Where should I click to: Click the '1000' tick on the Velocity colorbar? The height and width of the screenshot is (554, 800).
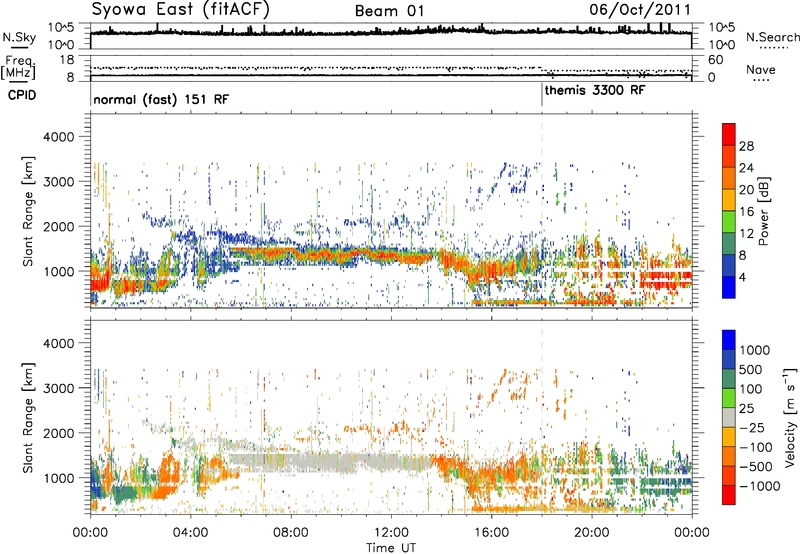(755, 350)
